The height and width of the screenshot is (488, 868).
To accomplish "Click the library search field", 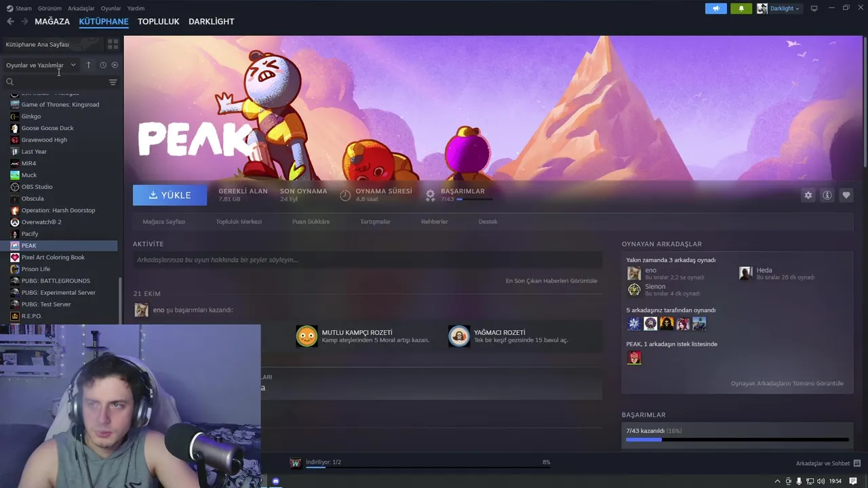I will coord(60,82).
